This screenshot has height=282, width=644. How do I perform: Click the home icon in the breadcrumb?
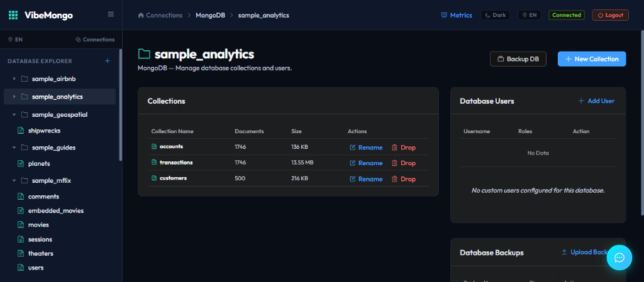[x=141, y=15]
